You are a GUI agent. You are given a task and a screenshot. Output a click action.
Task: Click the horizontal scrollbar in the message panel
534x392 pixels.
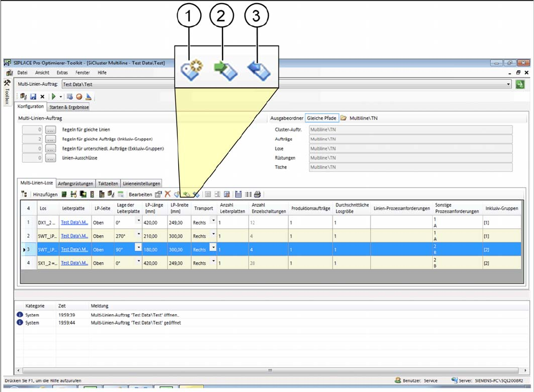click(x=269, y=370)
